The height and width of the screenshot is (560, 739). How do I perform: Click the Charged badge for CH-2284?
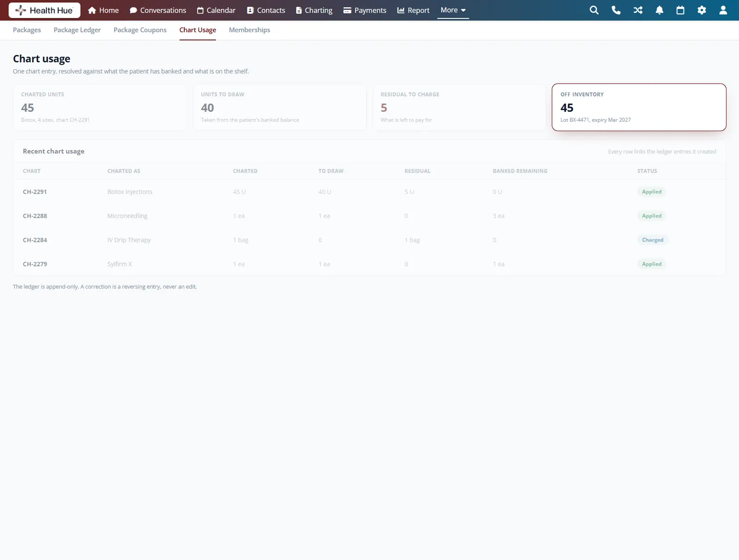pos(653,240)
